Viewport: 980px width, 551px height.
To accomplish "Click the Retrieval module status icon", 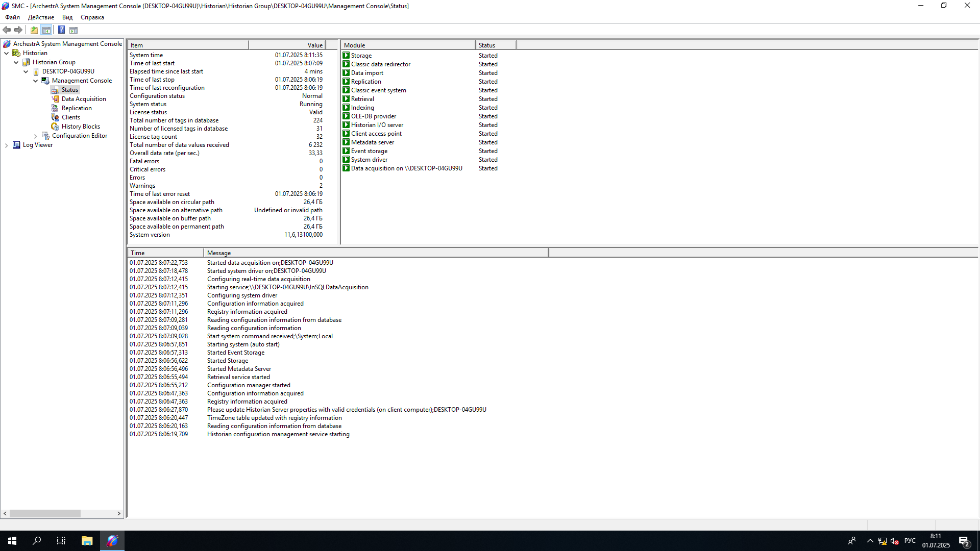I will click(346, 99).
